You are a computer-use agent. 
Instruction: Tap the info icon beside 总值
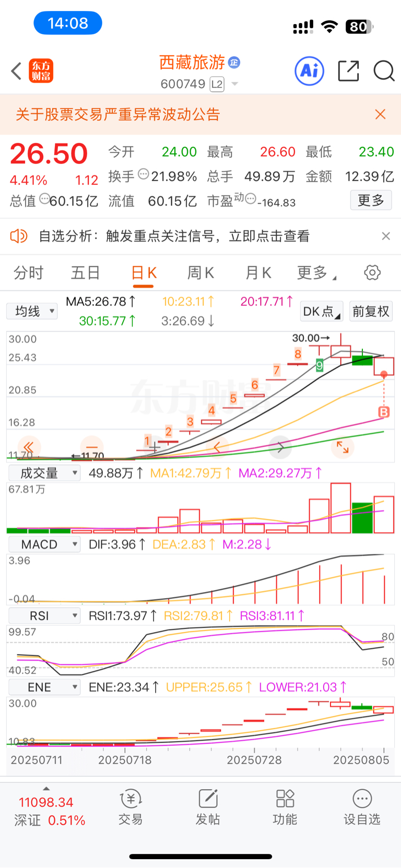tap(44, 199)
